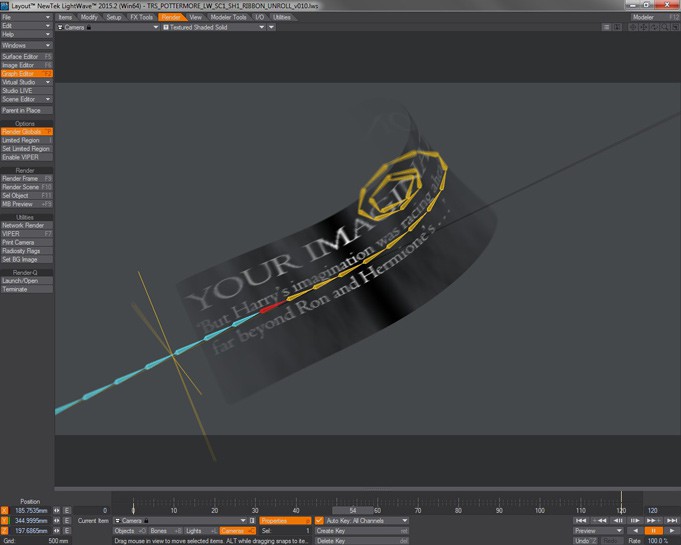Jump to the first frame of the timeline
The image size is (681, 545).
pos(581,520)
